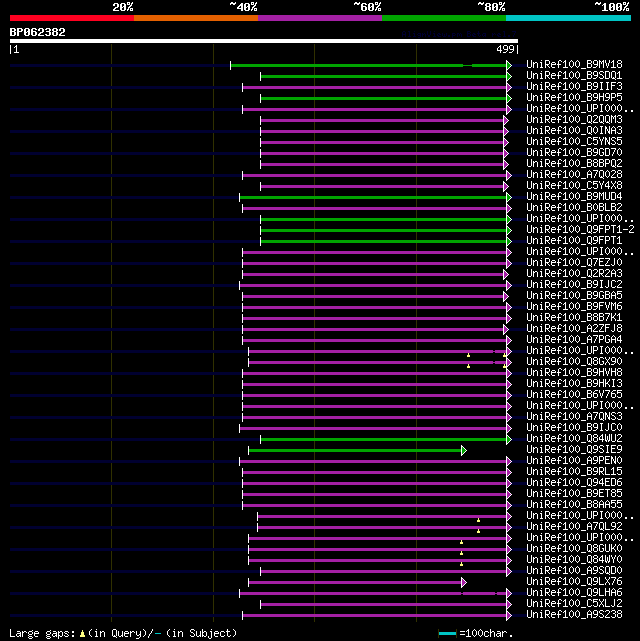This screenshot has width=640, height=641.
Task: Choose the UniRef100_B9IJC0 hit name
Action: coord(574,428)
